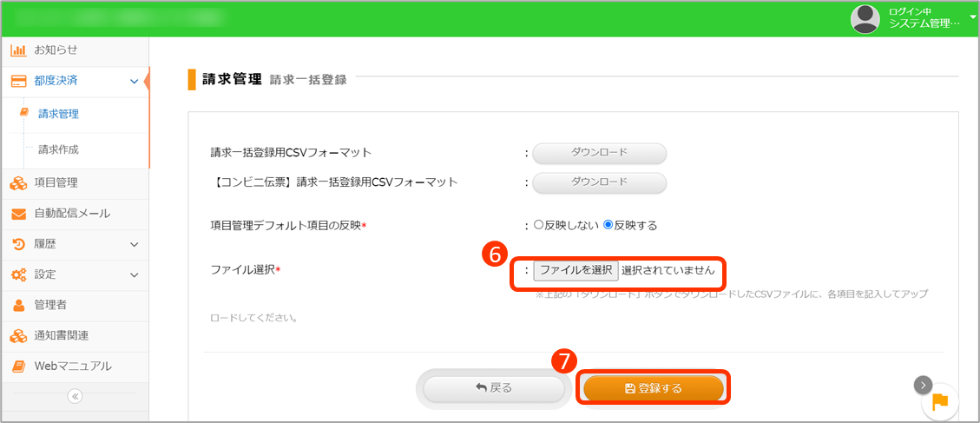The width and height of the screenshot is (980, 423).
Task: Click the 管理者 person icon
Action: pyautogui.click(x=18, y=305)
